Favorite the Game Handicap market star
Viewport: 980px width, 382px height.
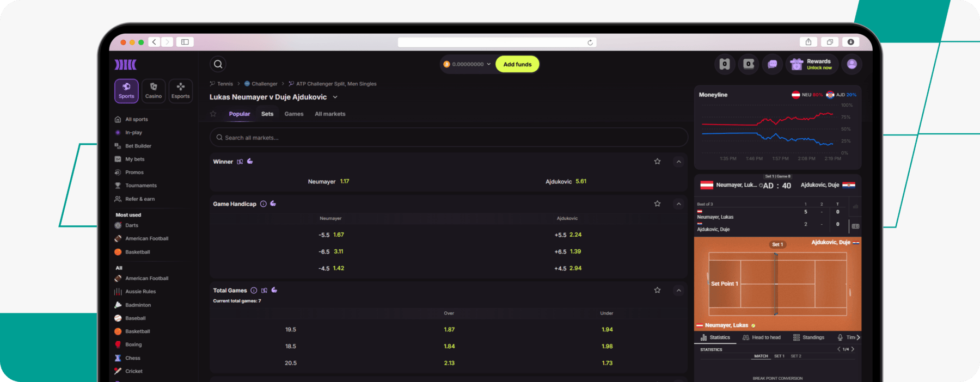coord(657,204)
